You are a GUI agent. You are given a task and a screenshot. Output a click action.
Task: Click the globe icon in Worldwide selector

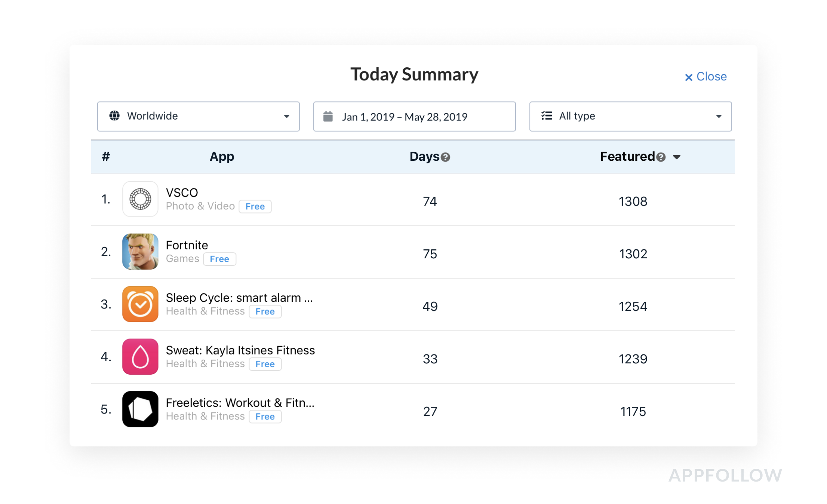[x=114, y=116]
